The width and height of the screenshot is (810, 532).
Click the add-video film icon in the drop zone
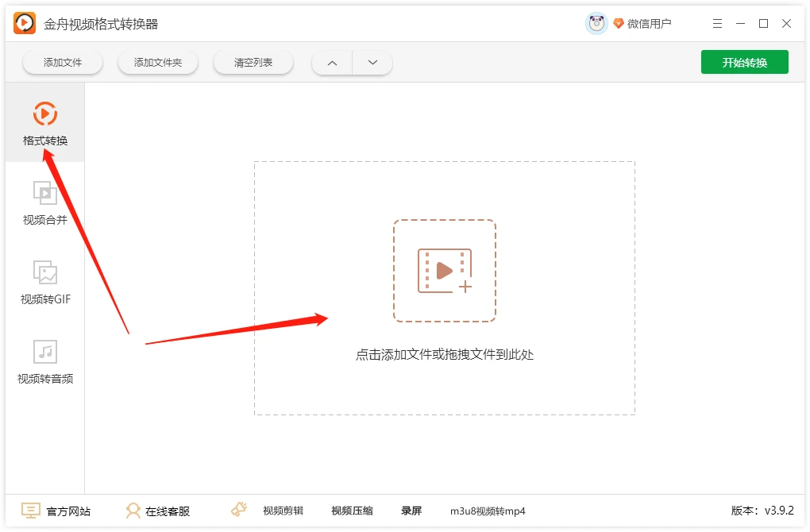(445, 271)
